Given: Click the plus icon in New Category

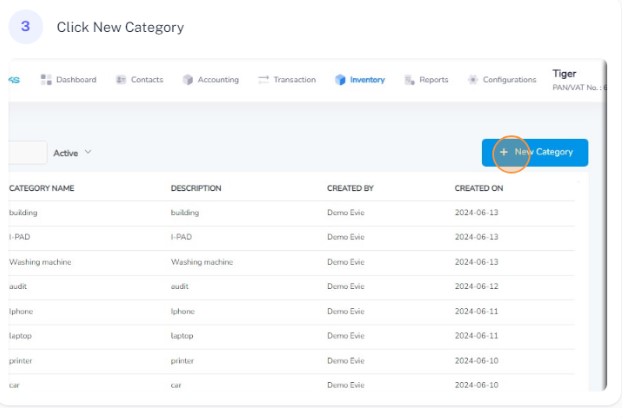Looking at the screenshot, I should 504,152.
